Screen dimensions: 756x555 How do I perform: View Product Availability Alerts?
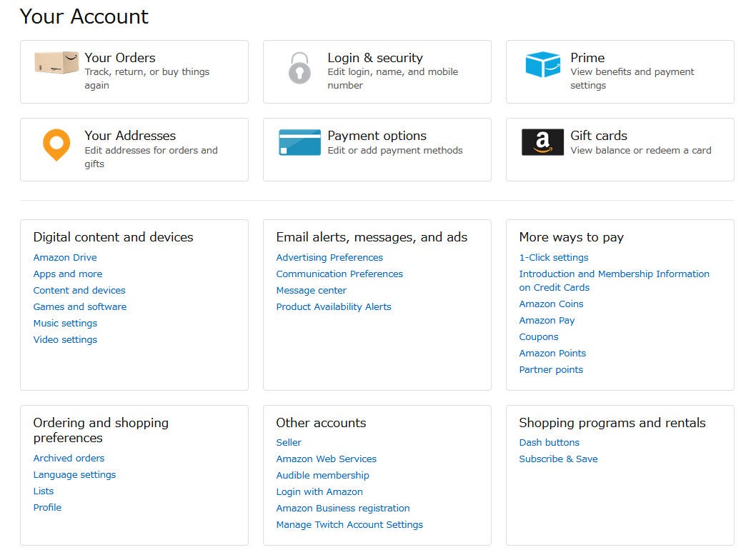point(334,307)
